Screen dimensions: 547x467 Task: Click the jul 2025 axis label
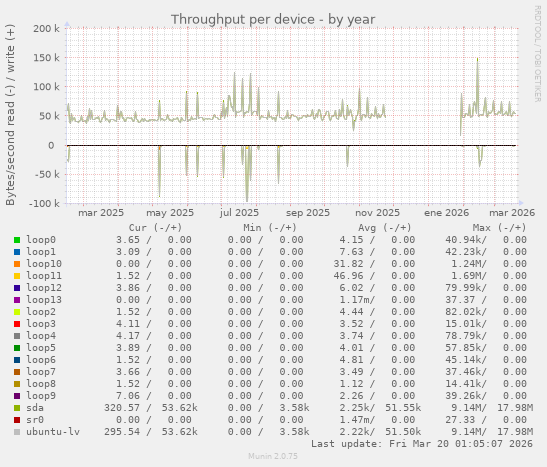[239, 213]
